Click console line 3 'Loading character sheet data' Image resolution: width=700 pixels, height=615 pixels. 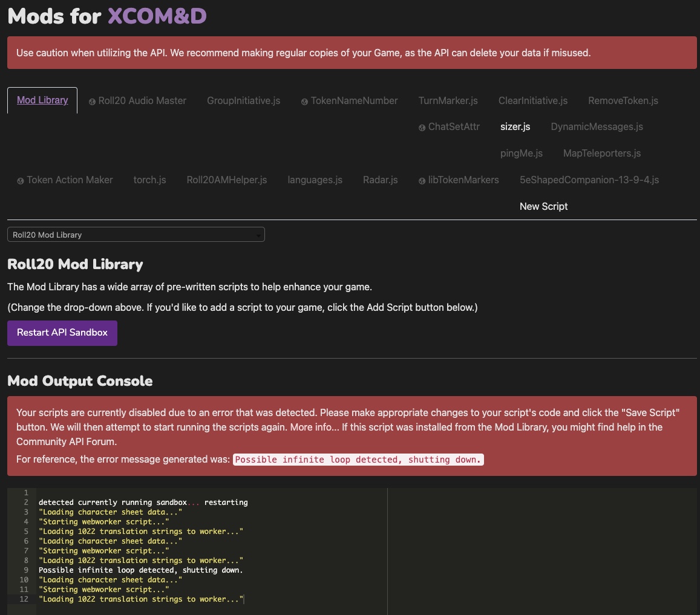[x=110, y=512]
